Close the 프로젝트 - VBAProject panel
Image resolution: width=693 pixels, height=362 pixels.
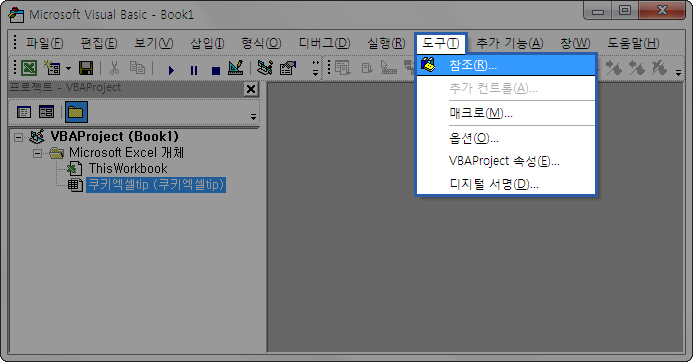[x=251, y=89]
